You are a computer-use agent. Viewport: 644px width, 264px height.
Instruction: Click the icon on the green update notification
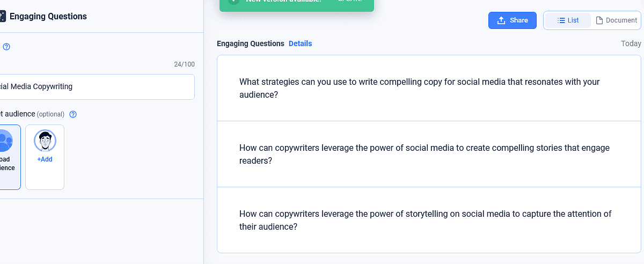(x=233, y=1)
